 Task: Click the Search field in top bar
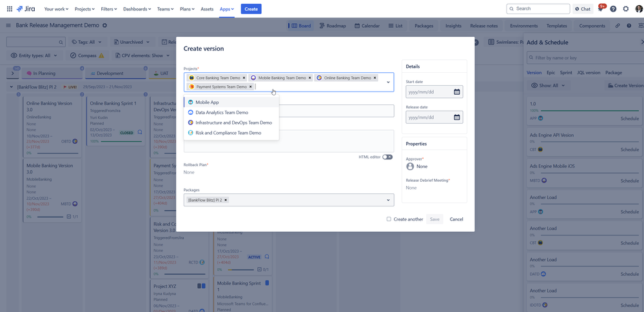pyautogui.click(x=538, y=8)
